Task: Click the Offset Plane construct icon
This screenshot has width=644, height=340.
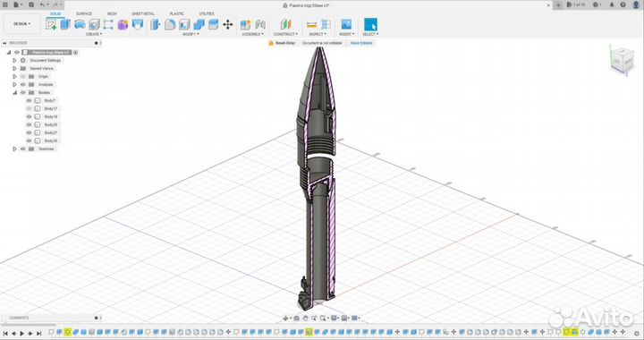Action: click(285, 24)
